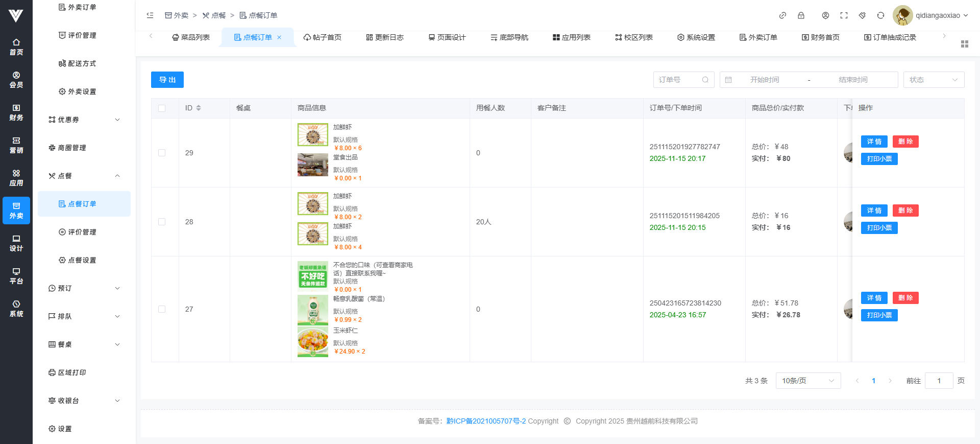Viewport: 980px width, 444px height.
Task: Open the 营销 section in left rail
Action: tap(16, 145)
